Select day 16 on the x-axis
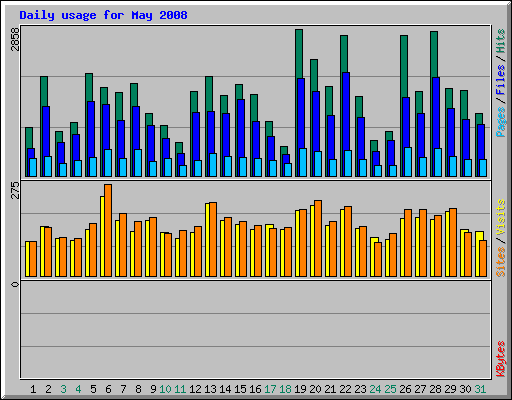The image size is (512, 400). (255, 389)
